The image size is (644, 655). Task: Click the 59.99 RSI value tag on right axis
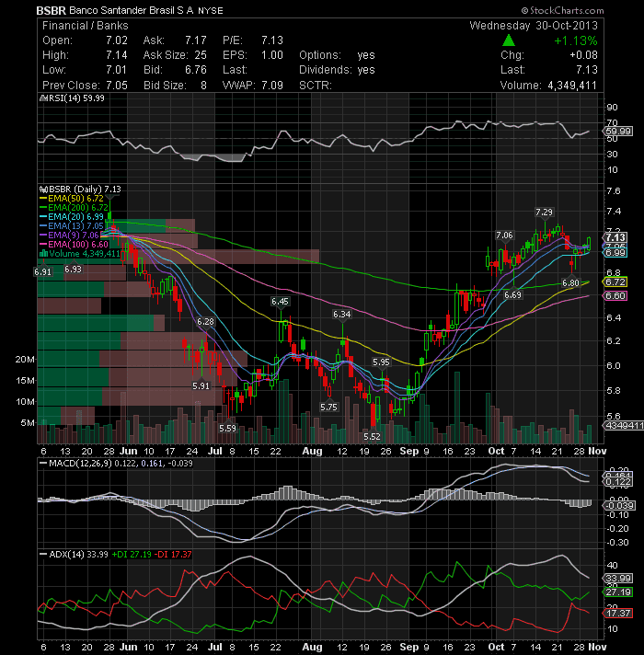tap(618, 132)
